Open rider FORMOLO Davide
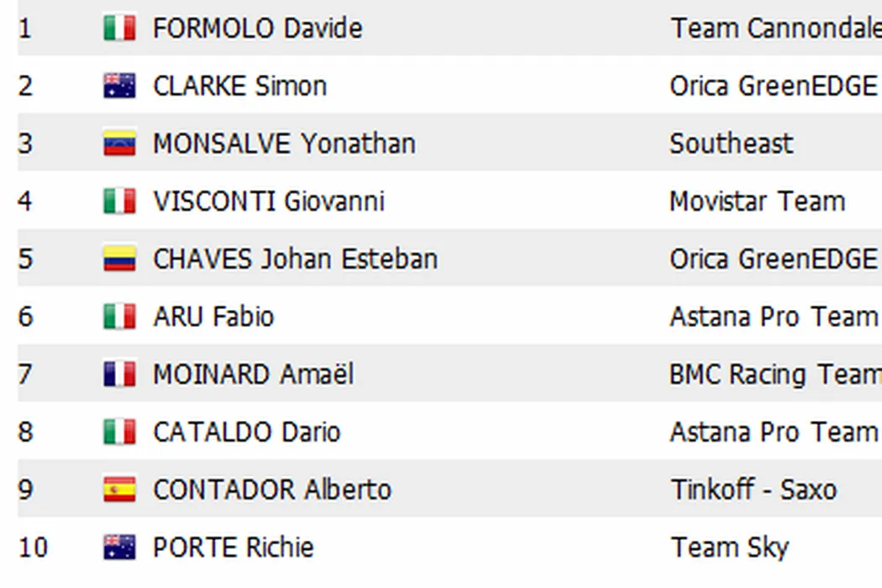Screen dimensions: 882x588 pos(257,29)
